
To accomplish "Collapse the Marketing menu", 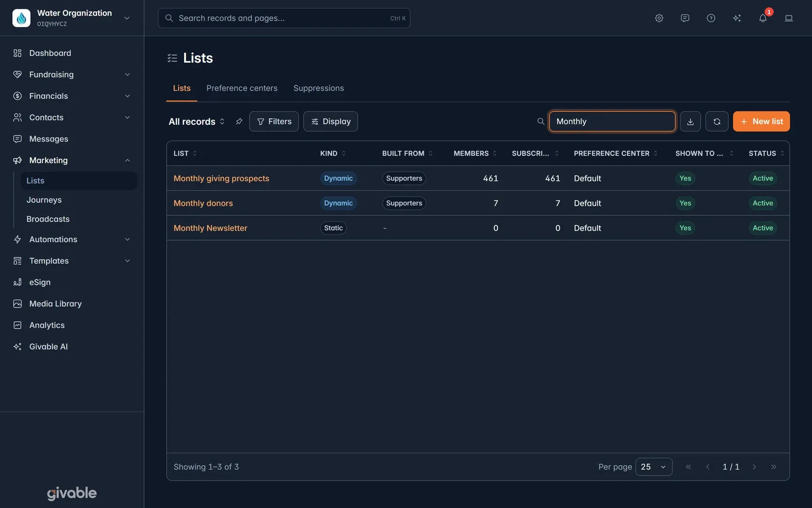I will (72, 160).
